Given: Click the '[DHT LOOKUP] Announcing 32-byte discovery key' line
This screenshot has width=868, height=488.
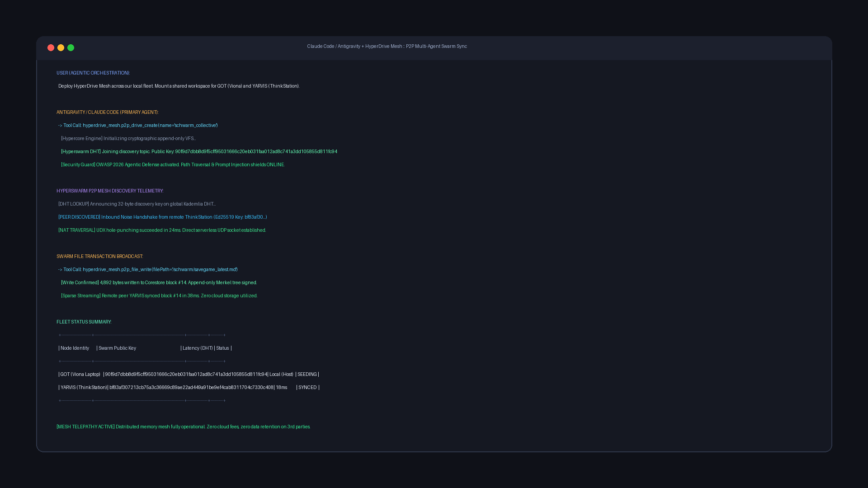Looking at the screenshot, I should click(137, 204).
